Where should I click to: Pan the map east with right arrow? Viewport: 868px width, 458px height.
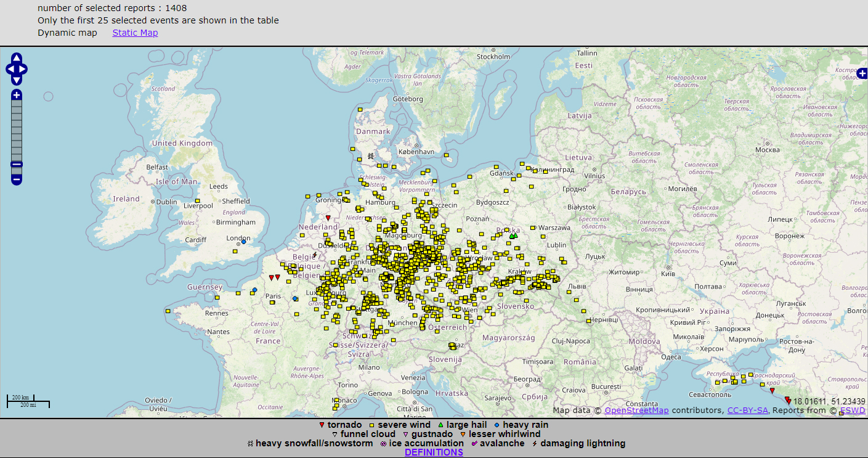(23, 69)
